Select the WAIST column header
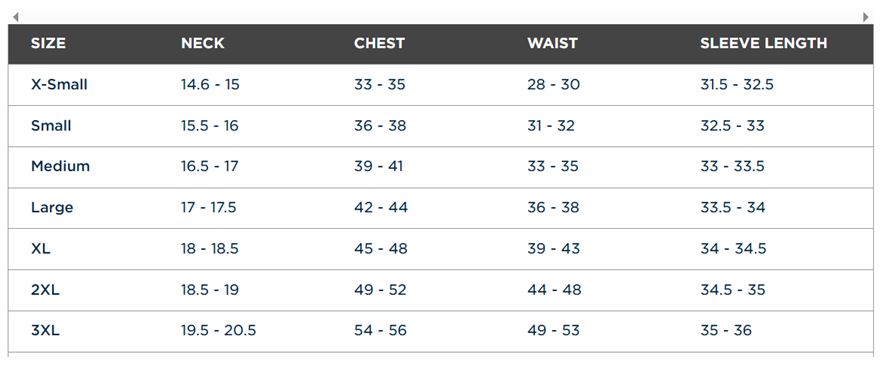The width and height of the screenshot is (892, 374). click(552, 43)
